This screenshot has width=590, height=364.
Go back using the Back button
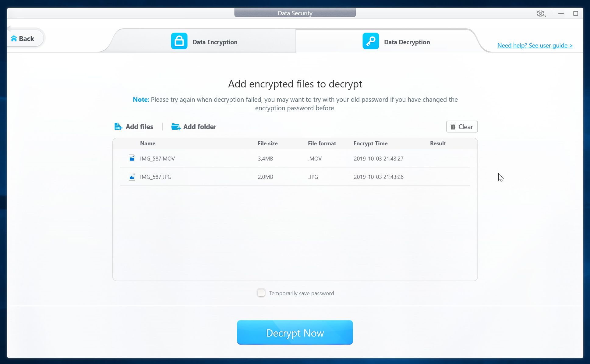pos(26,39)
